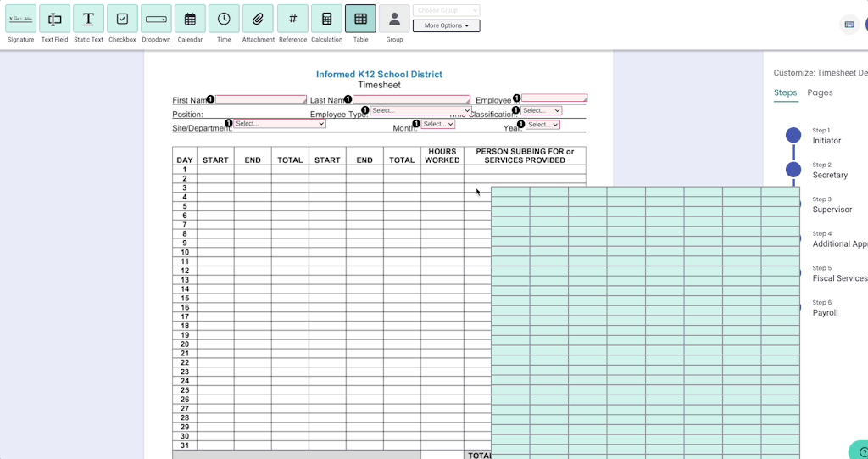Click the keyboard shortcuts icon
The width and height of the screenshot is (868, 459).
(849, 25)
